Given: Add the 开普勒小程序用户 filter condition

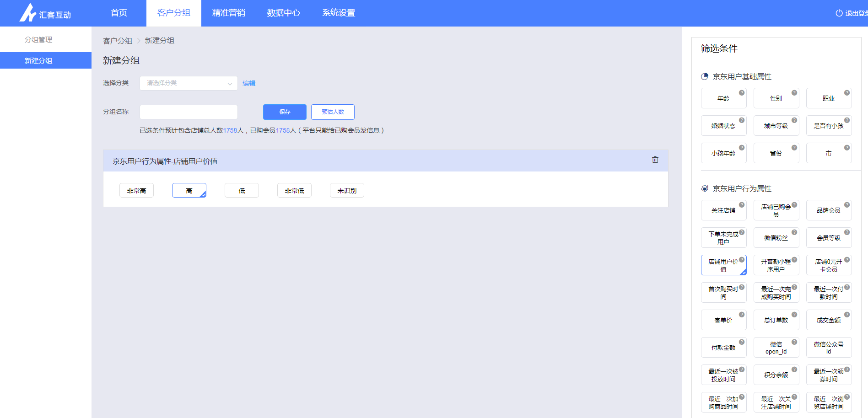Looking at the screenshot, I should (776, 265).
